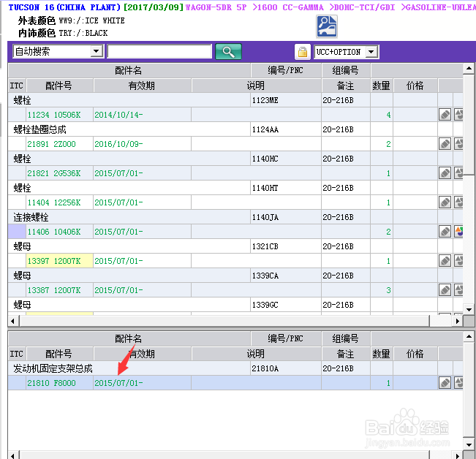The height and width of the screenshot is (459, 476).
Task: Toggle the padlock icon beside UCC+OPTION
Action: pos(303,52)
